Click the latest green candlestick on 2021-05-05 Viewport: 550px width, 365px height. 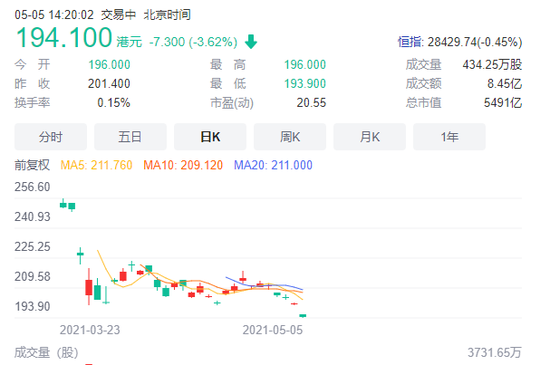[x=303, y=316]
